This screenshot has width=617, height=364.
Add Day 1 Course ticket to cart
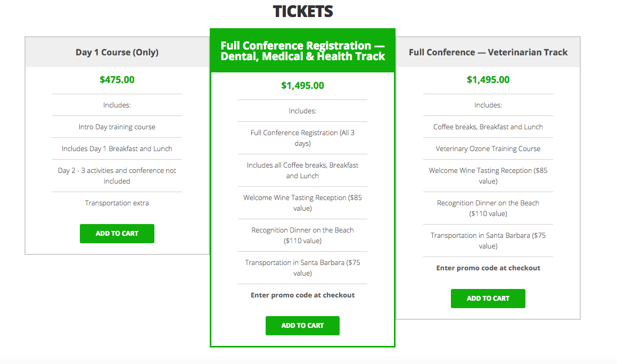(117, 233)
